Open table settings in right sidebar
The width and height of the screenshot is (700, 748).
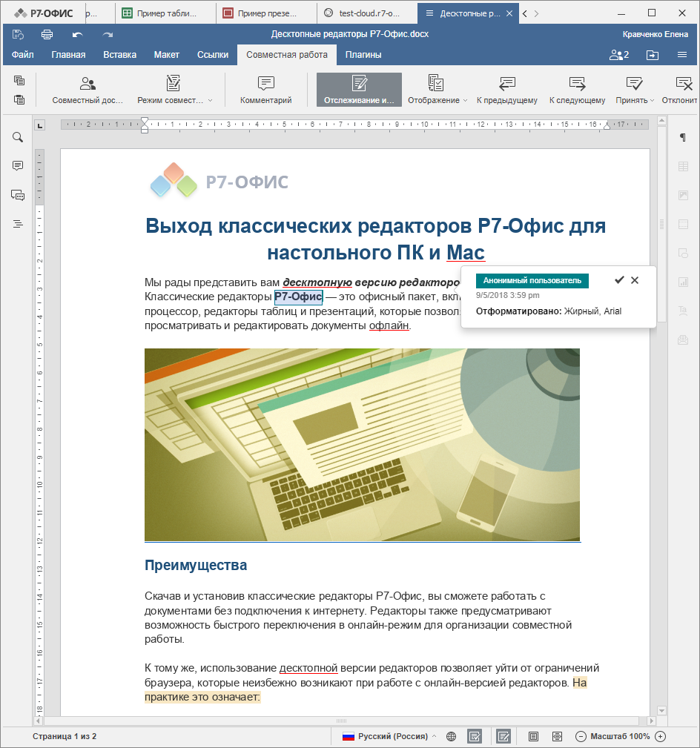683,167
